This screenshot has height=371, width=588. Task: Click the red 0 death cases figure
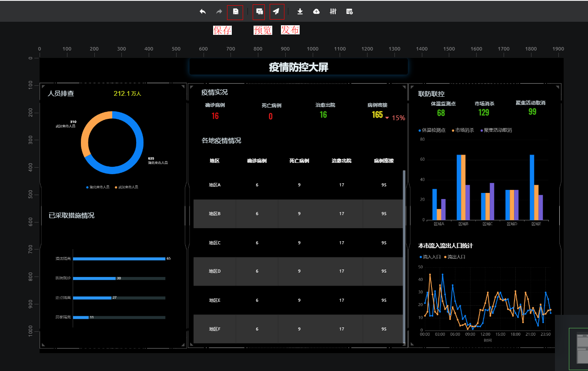[271, 116]
